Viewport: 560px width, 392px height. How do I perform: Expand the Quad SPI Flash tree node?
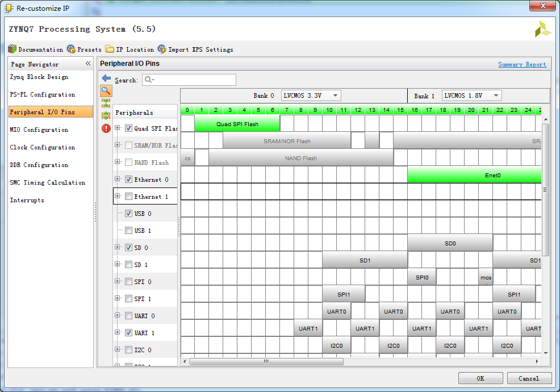click(x=117, y=128)
